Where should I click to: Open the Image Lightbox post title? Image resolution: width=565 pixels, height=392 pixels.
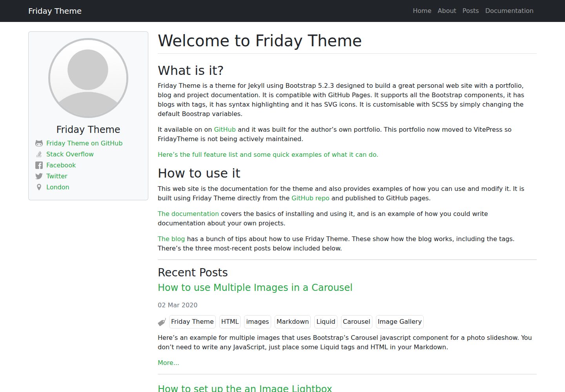click(x=245, y=388)
